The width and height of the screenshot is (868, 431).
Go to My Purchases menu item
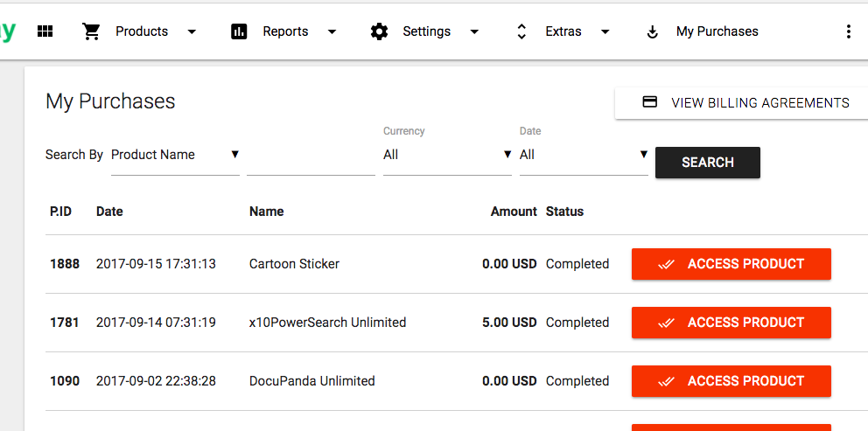click(x=717, y=31)
